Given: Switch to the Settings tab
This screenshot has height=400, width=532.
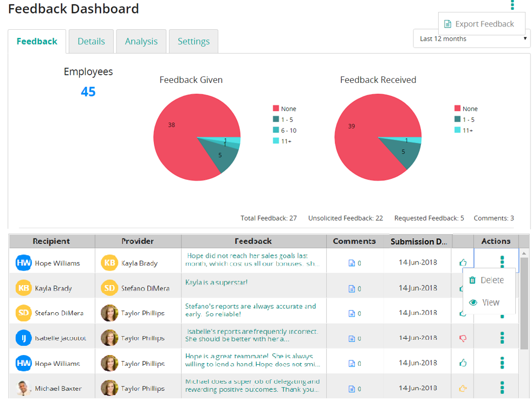Looking at the screenshot, I should click(x=194, y=41).
